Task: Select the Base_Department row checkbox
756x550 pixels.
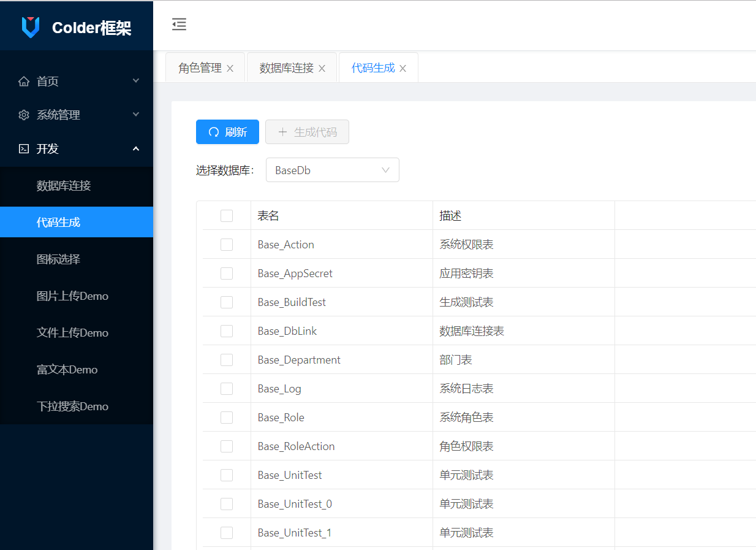Action: point(227,360)
